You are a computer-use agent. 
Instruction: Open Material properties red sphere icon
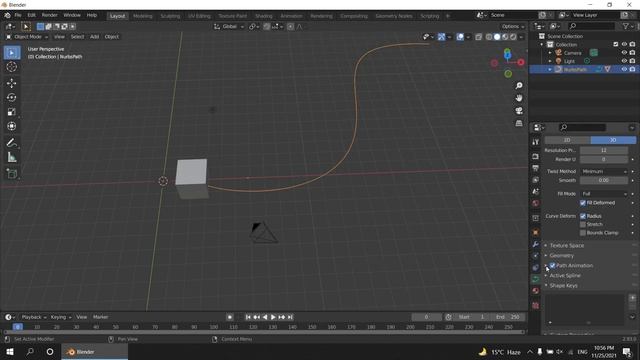[x=536, y=291]
